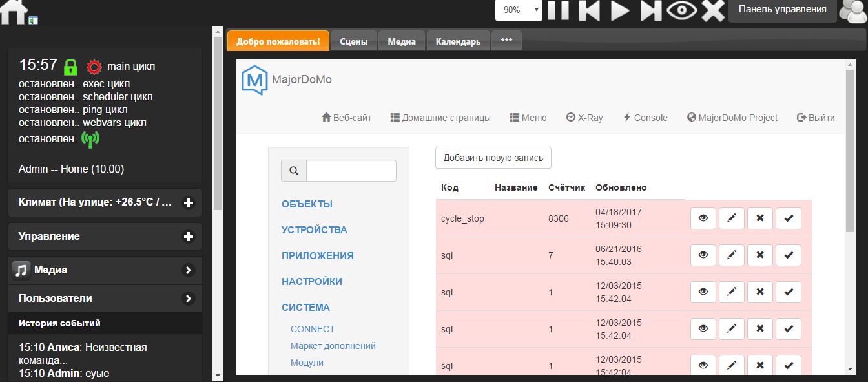View sql record dated 06/21/2016

pos(703,255)
